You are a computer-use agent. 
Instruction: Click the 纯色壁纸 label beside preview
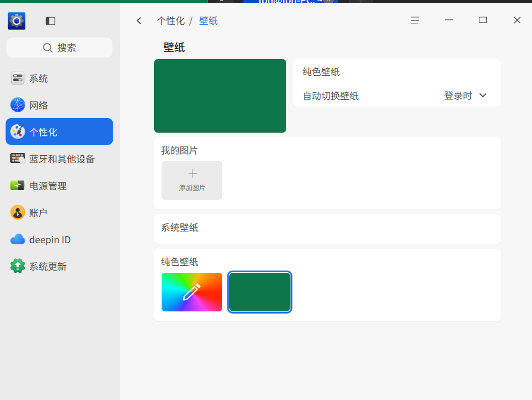pos(322,71)
